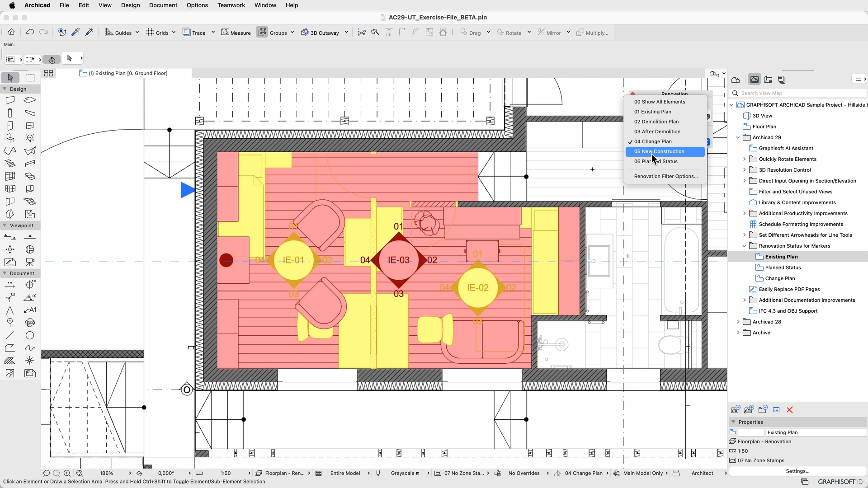
Task: Select the Arrow tool in toolbox
Action: pos(10,78)
